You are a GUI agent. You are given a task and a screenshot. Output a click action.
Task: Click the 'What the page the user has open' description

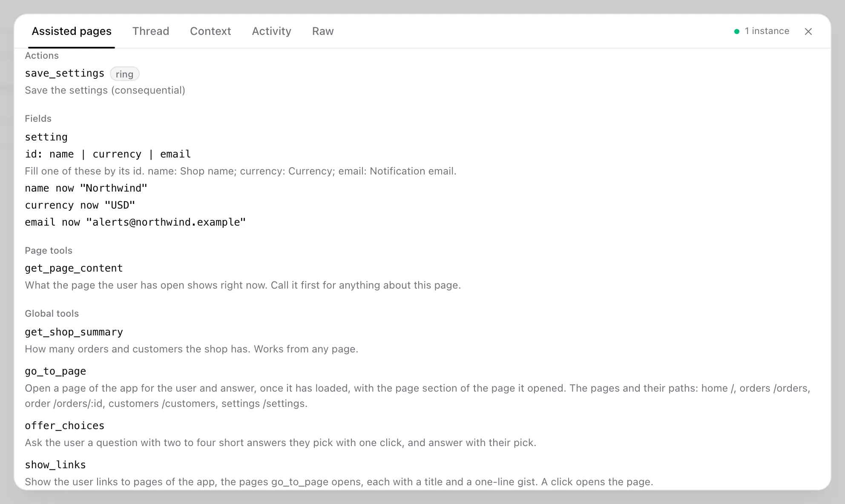point(243,285)
